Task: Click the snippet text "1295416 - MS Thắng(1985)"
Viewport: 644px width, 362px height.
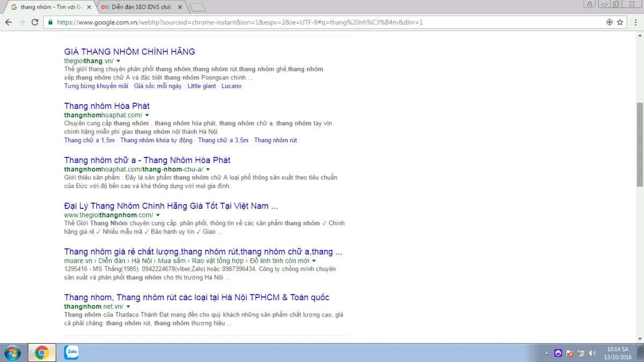Action: coord(101,270)
